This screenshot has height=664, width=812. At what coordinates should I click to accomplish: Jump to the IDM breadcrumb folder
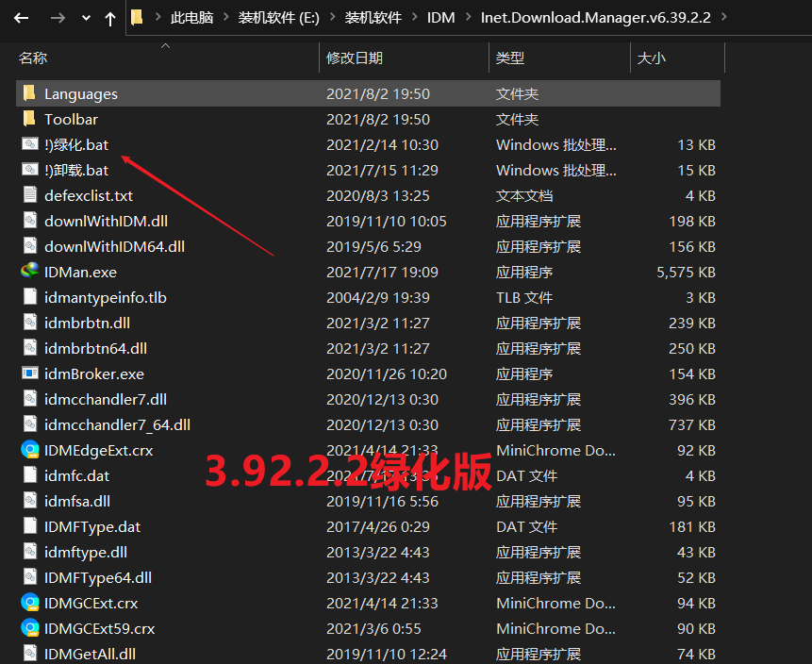[x=439, y=18]
